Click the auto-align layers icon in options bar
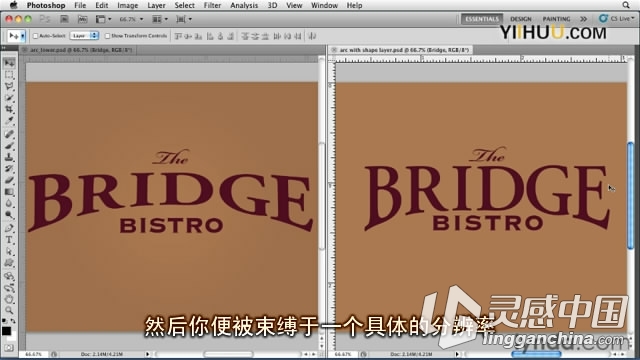Screen dimensions: 640x360 coord(312,36)
